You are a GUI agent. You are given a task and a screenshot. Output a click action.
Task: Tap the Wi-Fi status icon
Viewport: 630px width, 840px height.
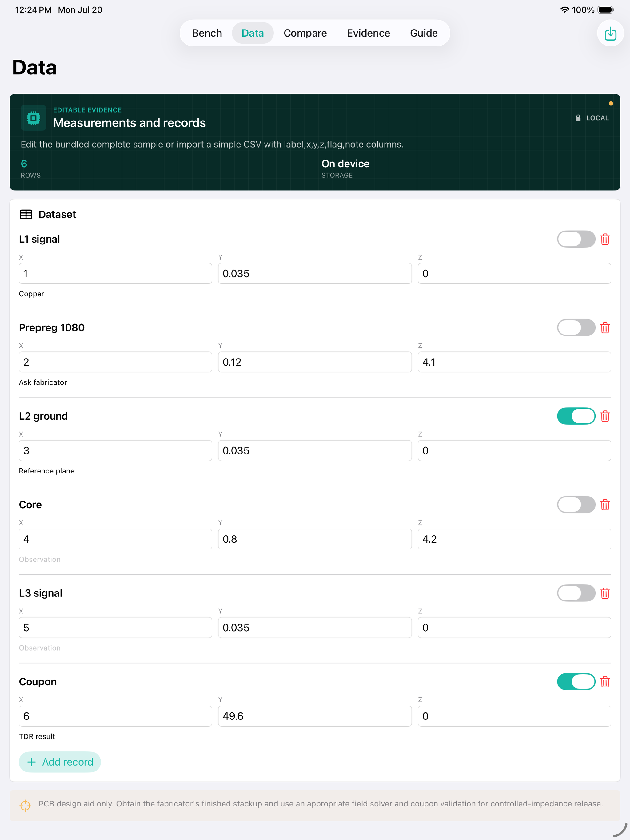(565, 10)
